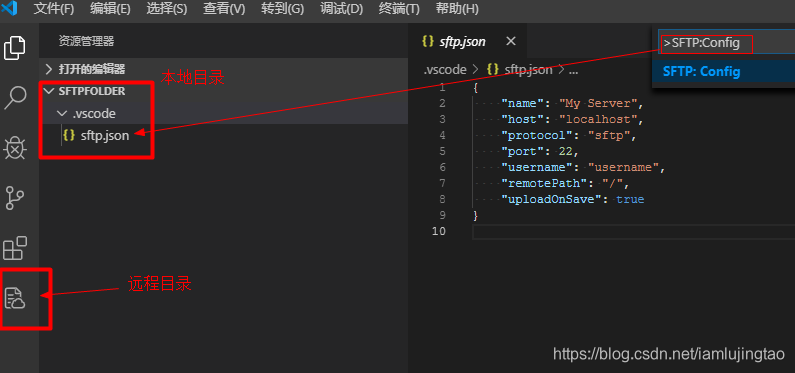Expand the 打开的编辑器 section

[223, 68]
